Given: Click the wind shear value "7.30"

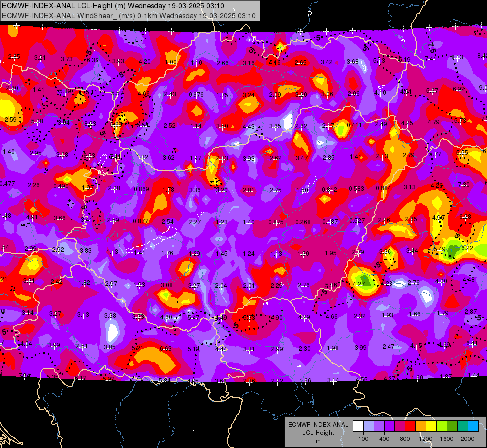Looking at the screenshot, I should coord(464,184).
